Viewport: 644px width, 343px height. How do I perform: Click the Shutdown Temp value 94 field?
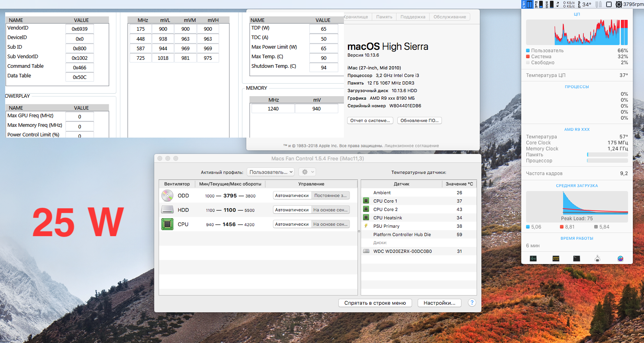coord(324,67)
